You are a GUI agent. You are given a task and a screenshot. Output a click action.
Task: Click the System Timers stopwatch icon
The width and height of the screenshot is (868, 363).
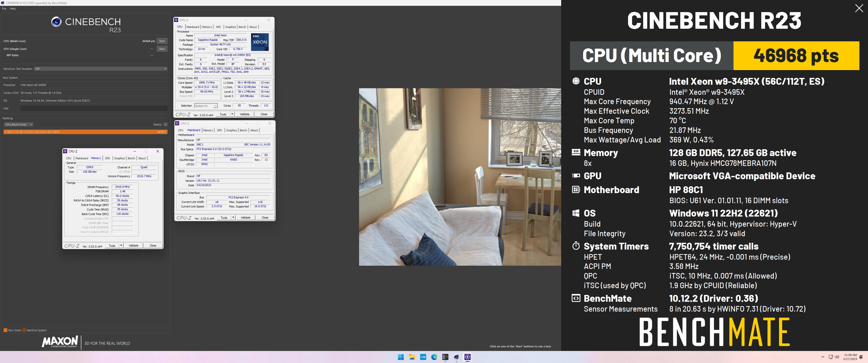point(576,246)
